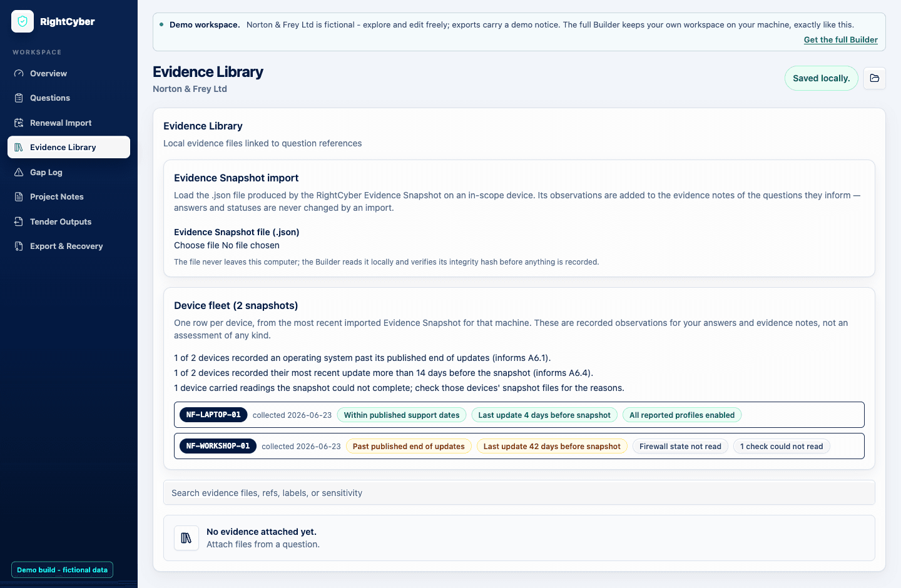The image size is (901, 588).
Task: Click the Evidence Library books icon in sidebar
Action: coord(19,147)
